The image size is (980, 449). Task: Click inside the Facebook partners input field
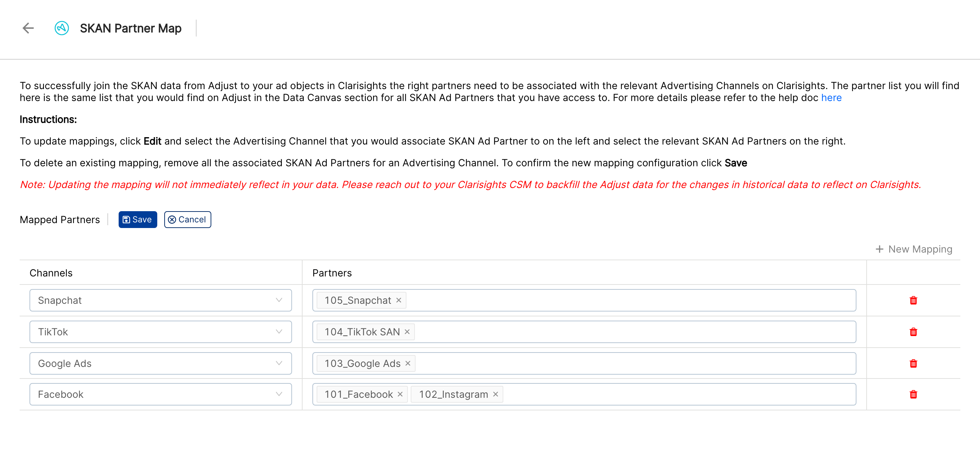coord(679,394)
